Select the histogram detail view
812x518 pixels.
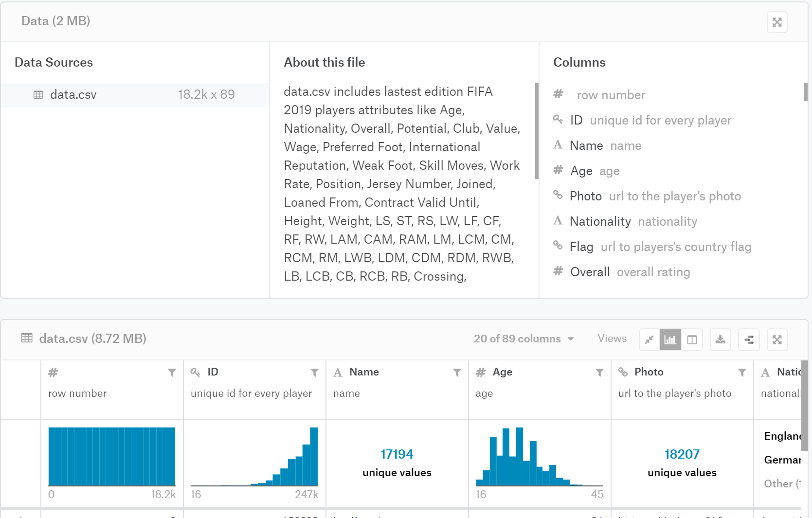[670, 339]
